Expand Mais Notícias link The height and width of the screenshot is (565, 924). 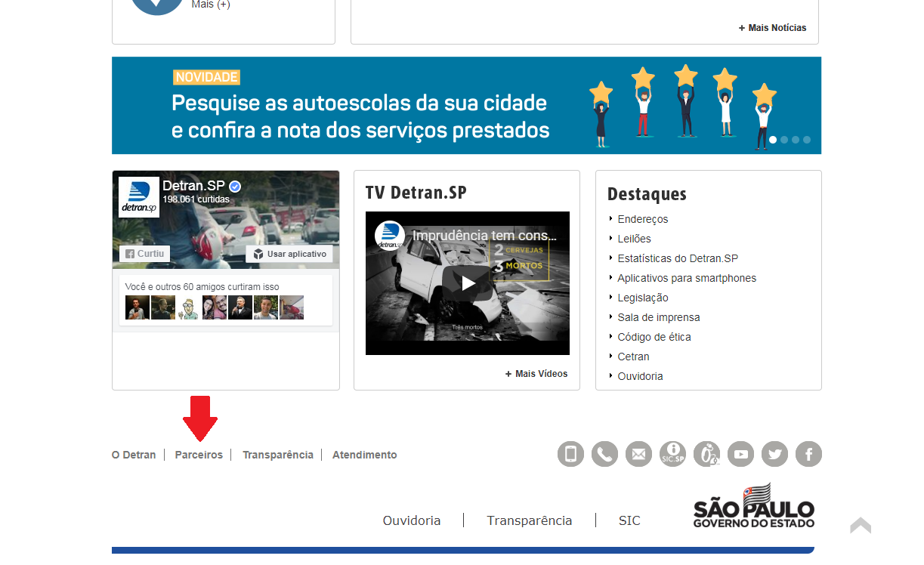[772, 28]
